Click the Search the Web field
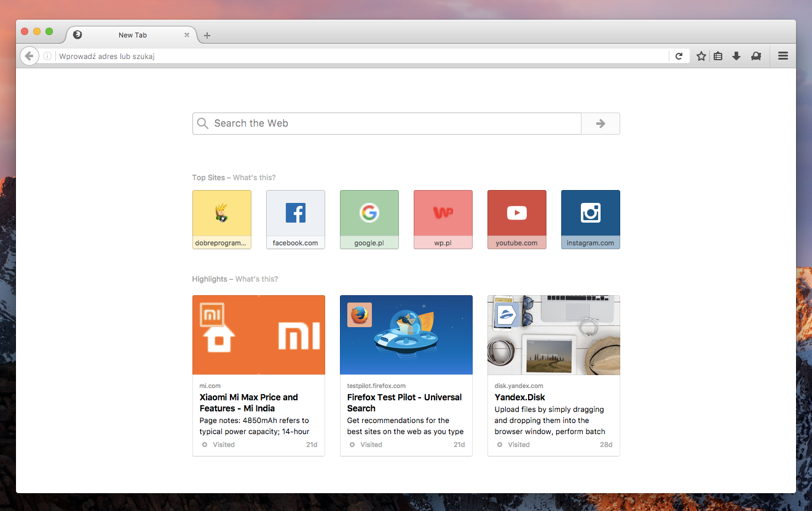Screen dimensions: 812x511 387,124
